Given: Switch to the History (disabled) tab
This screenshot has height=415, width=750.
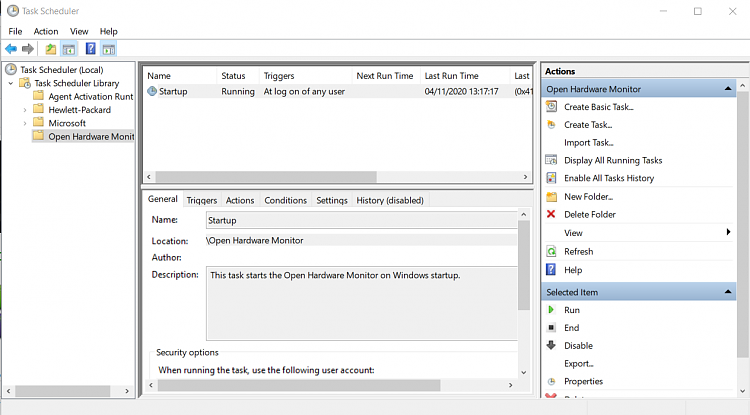Looking at the screenshot, I should coord(390,200).
